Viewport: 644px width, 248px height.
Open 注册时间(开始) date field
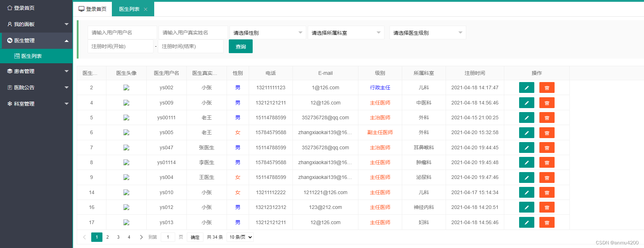(121, 46)
